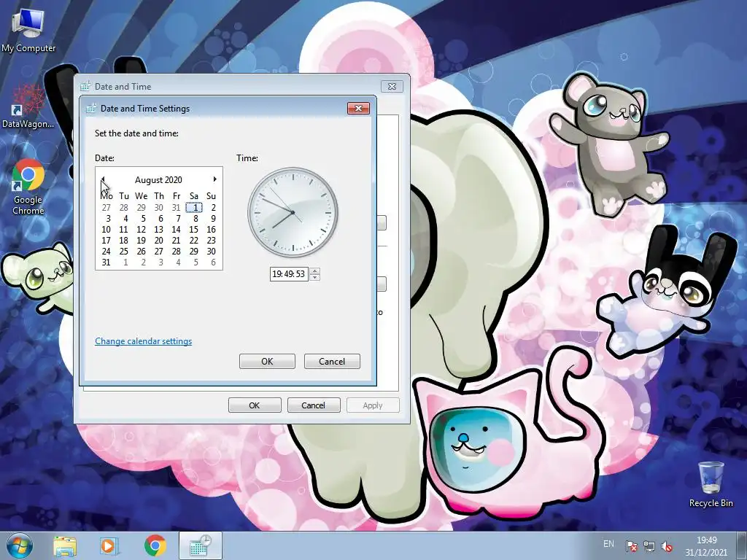Pick August 5 in the calendar
This screenshot has height=560, width=747.
coord(142,219)
